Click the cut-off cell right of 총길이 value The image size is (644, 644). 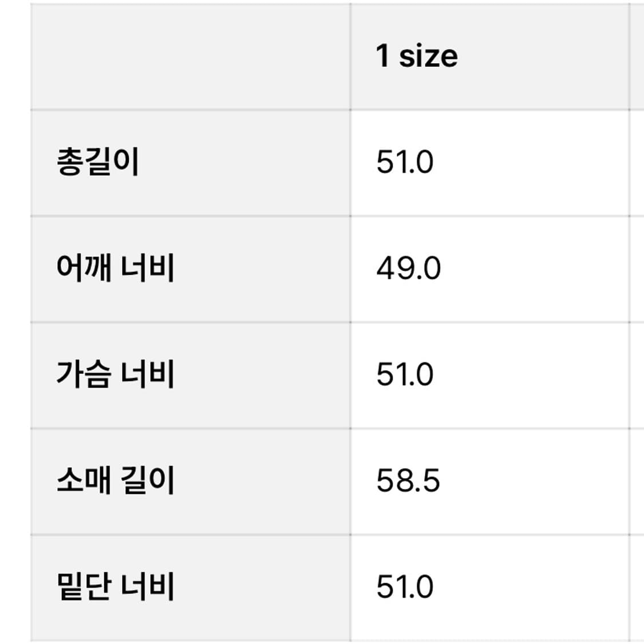[637, 162]
